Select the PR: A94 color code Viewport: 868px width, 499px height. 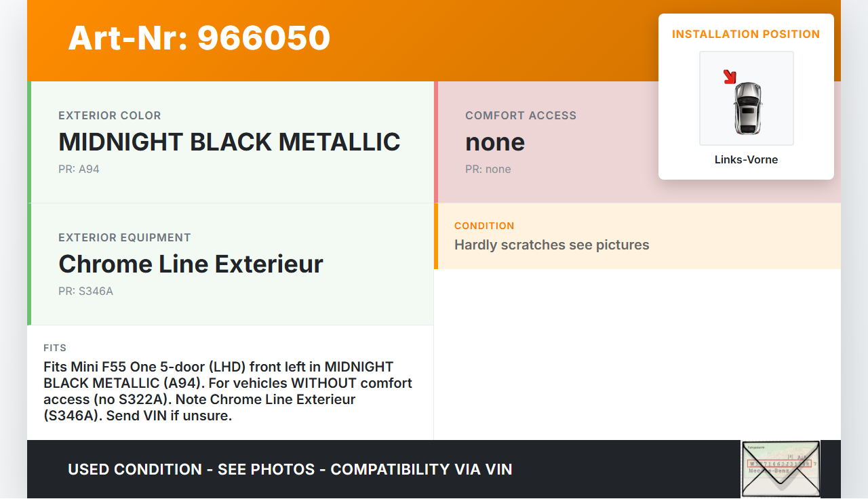(79, 169)
